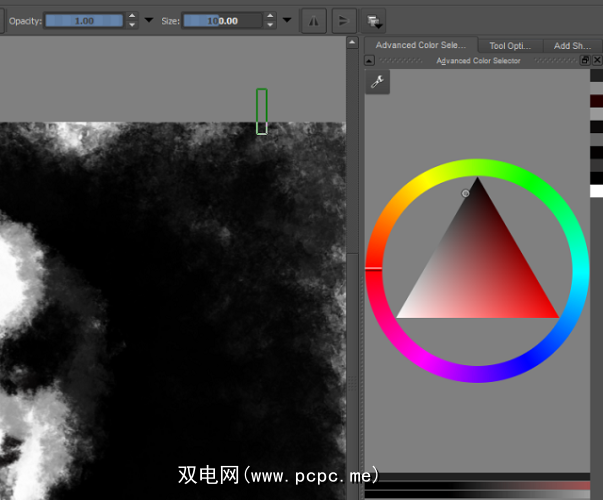Open the workspace chooser icon
The width and height of the screenshot is (603, 500).
coord(374,20)
